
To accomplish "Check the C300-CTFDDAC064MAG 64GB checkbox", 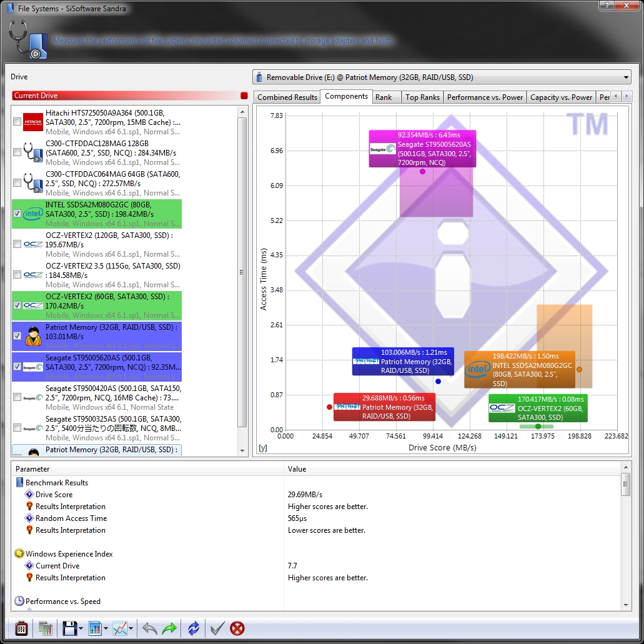I will (17, 183).
